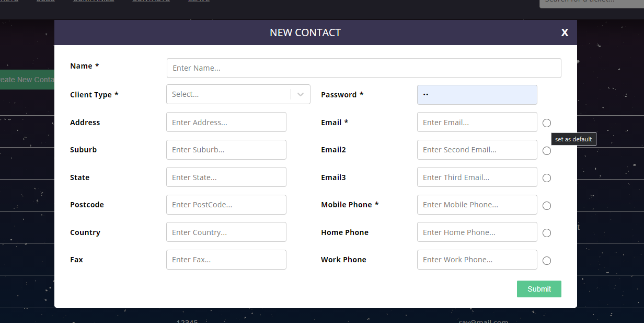The image size is (644, 323).
Task: Choose Email3 as default radio button
Action: pyautogui.click(x=547, y=178)
